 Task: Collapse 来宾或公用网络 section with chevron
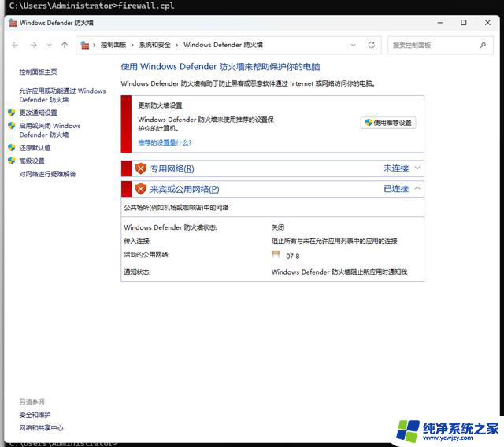tap(417, 188)
